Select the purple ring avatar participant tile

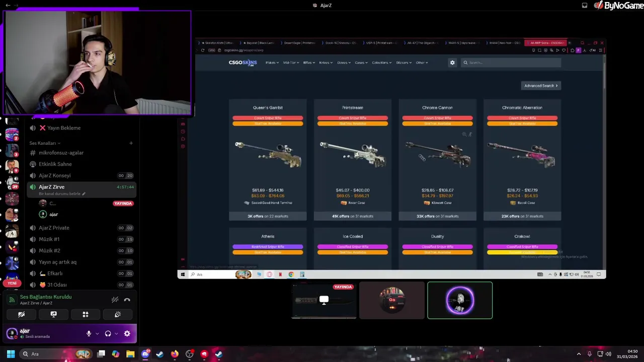[x=460, y=300]
